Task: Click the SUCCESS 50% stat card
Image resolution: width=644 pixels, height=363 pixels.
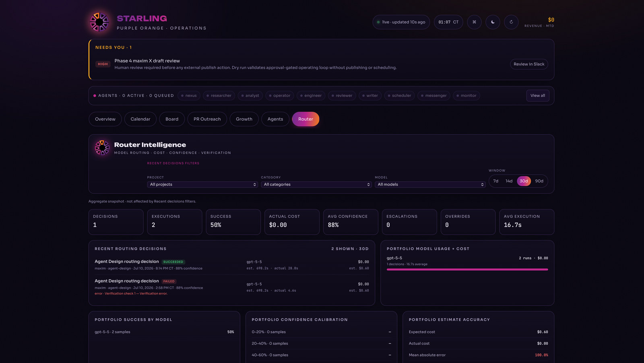Action: pyautogui.click(x=233, y=222)
